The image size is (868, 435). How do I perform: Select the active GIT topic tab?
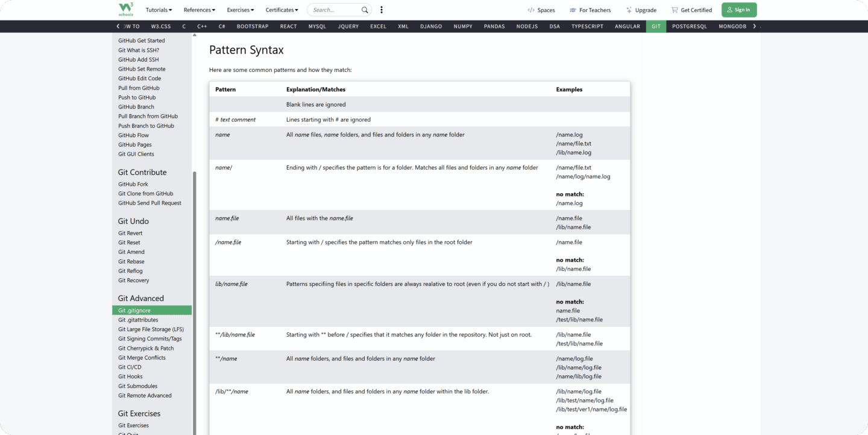(x=656, y=27)
